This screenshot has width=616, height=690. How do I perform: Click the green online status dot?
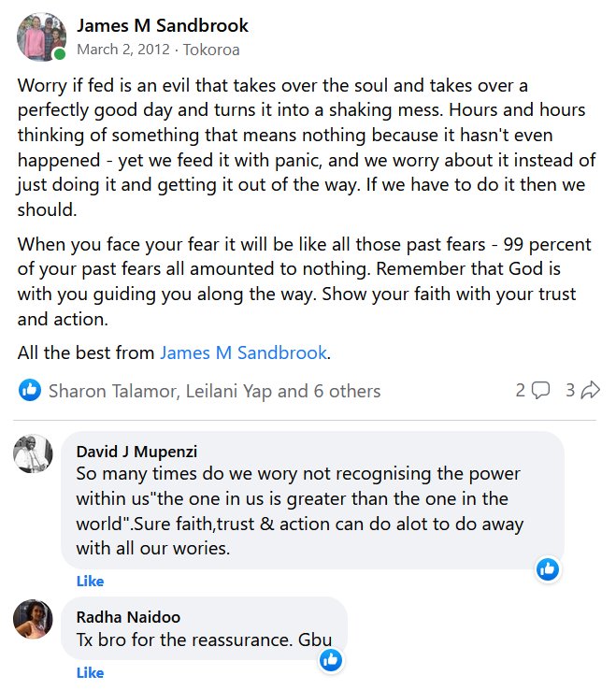60,55
